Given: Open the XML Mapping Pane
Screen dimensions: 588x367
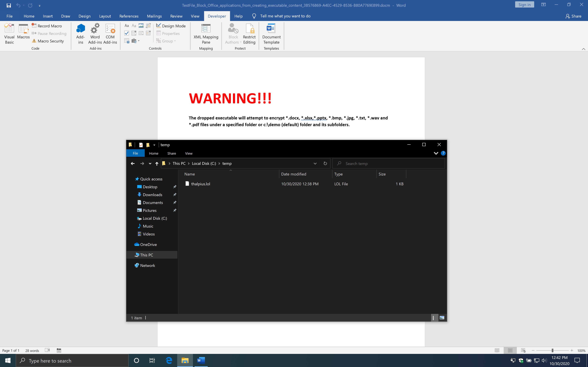Looking at the screenshot, I should 206,34.
